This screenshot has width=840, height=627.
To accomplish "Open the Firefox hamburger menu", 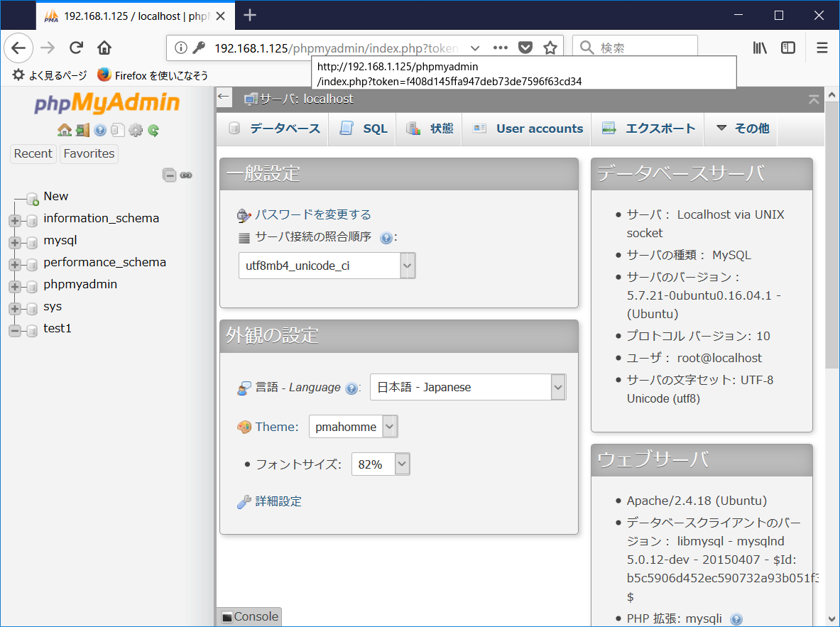I will [822, 48].
